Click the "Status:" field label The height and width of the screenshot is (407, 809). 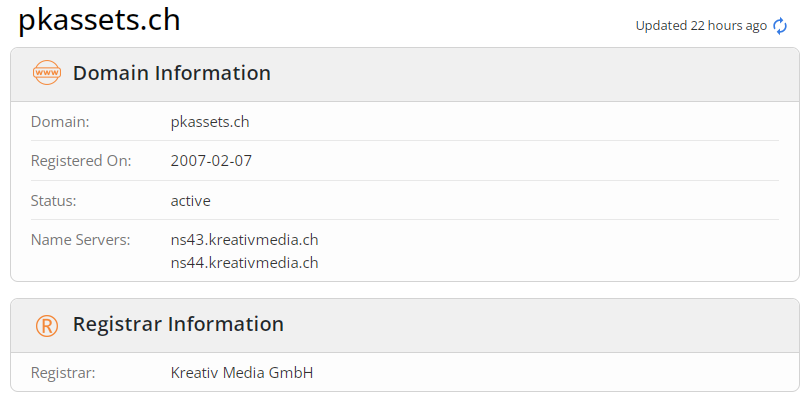(x=54, y=200)
